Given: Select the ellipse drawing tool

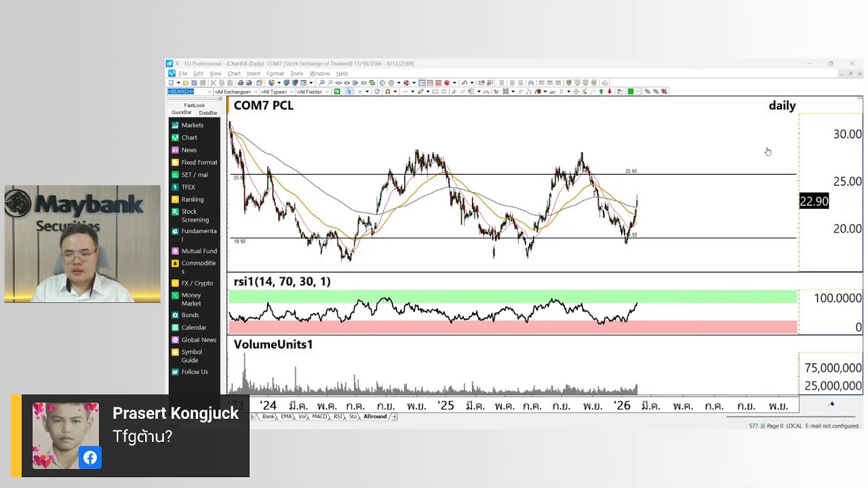Looking at the screenshot, I should click(x=443, y=91).
